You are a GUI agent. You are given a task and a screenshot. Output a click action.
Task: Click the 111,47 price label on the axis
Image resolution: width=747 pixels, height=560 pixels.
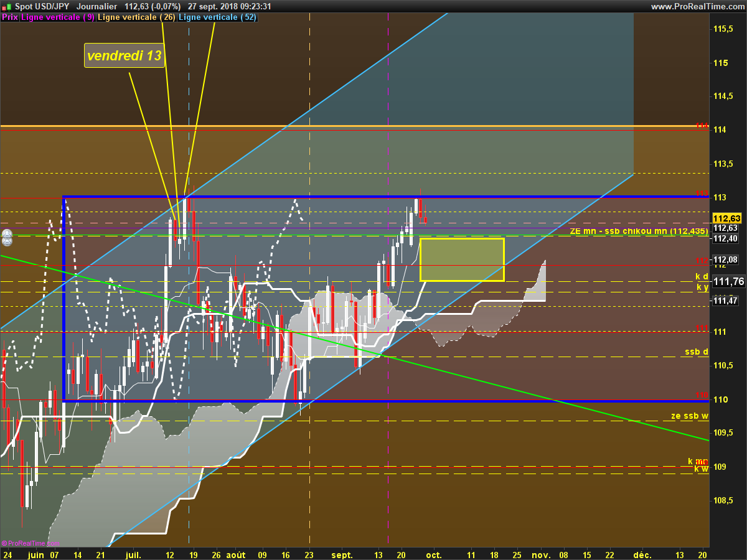coord(725,301)
